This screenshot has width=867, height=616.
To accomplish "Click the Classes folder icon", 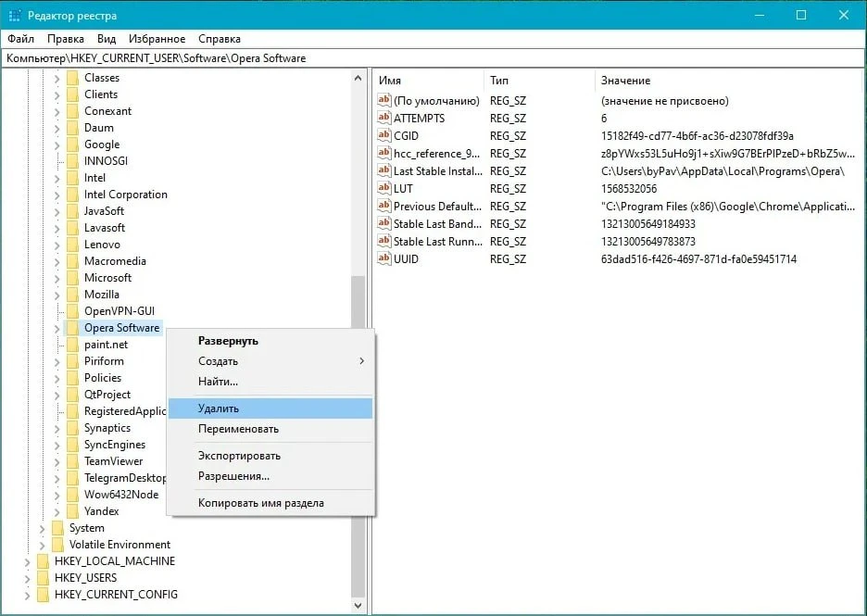I will pos(72,78).
